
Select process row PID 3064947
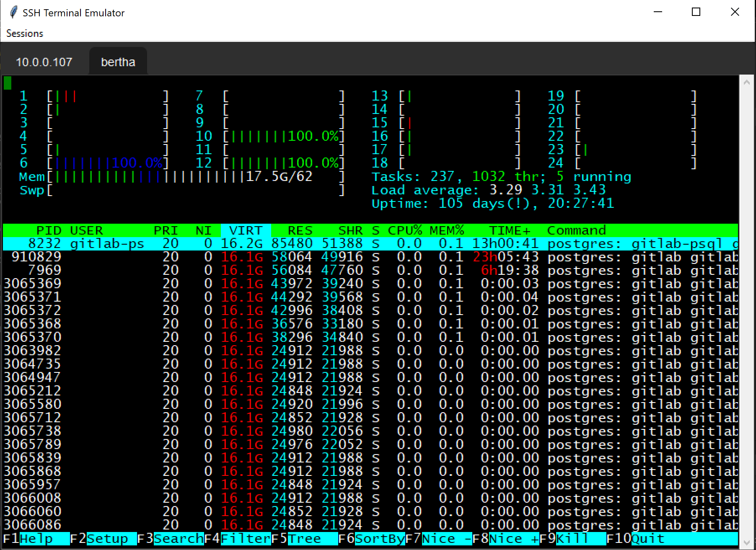pos(370,378)
